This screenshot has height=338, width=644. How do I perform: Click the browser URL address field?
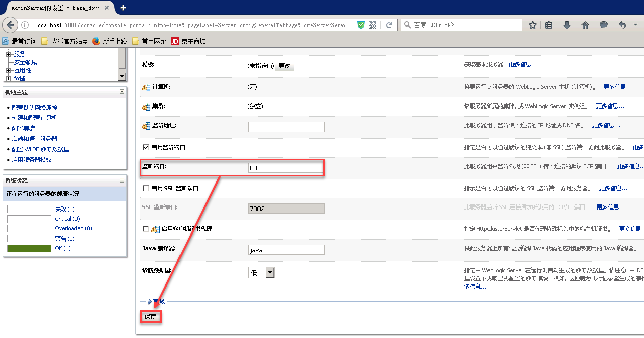[x=189, y=25]
